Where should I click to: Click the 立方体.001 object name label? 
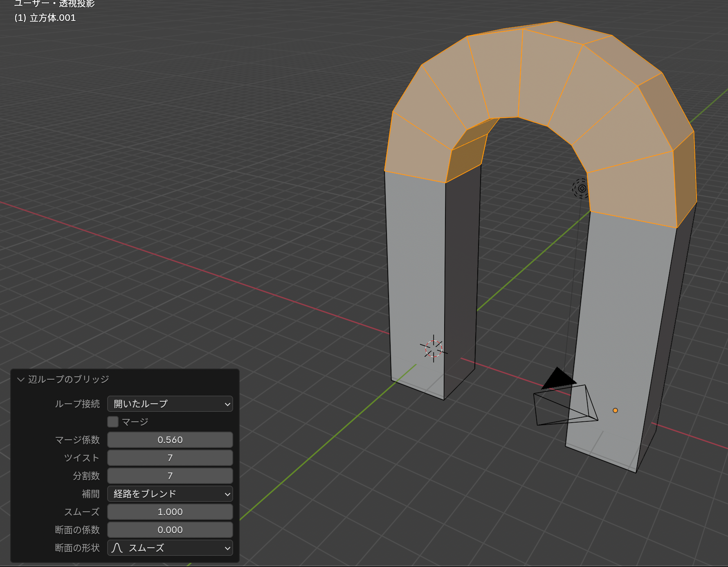click(x=52, y=18)
